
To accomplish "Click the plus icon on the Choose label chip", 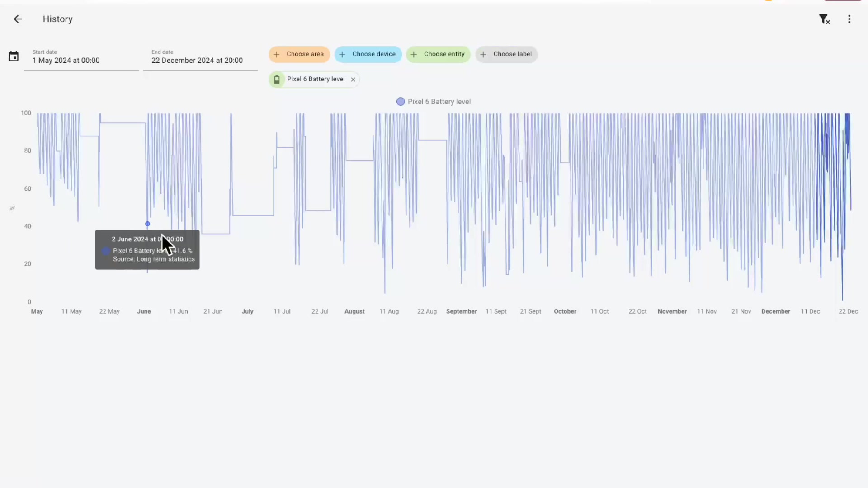I will point(483,54).
